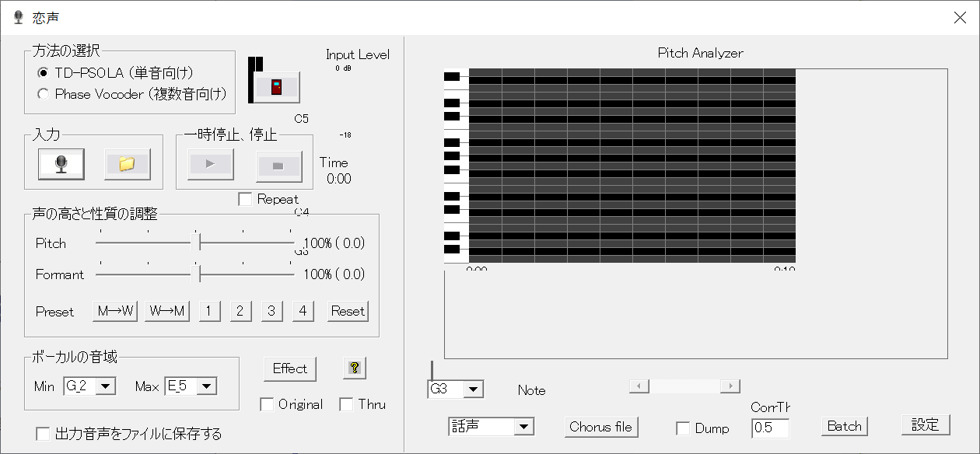Toggle the Original checkbox
980x454 pixels.
291,404
